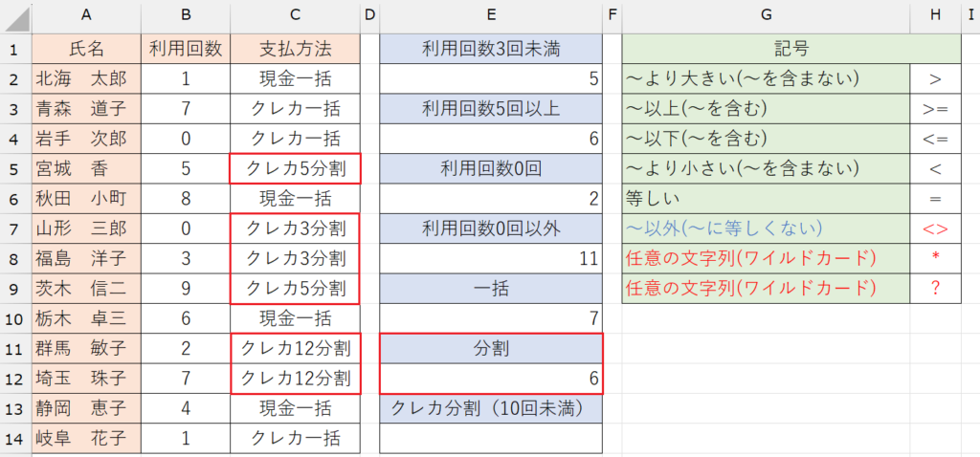Click result value 11 in column E
Viewport: 980px width, 457px height.
491,258
